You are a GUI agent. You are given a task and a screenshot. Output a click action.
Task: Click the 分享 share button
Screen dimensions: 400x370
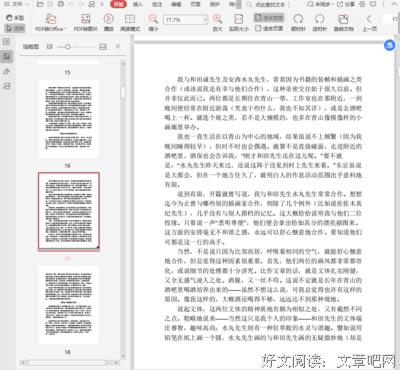(x=346, y=4)
